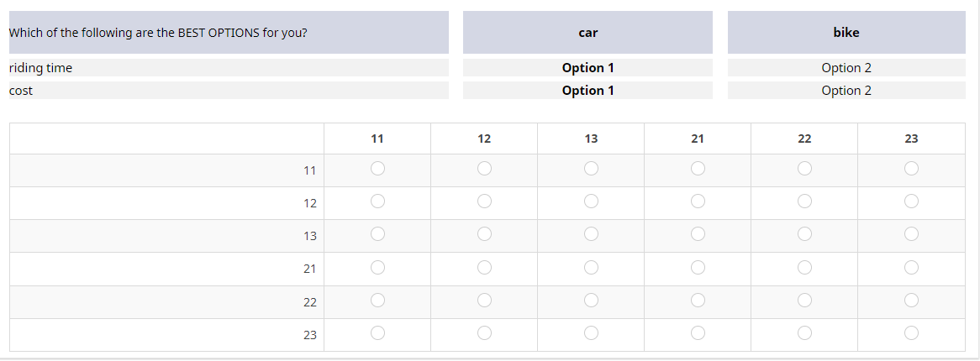
Task: Pick radio in row 13, column 21
Action: 698,234
